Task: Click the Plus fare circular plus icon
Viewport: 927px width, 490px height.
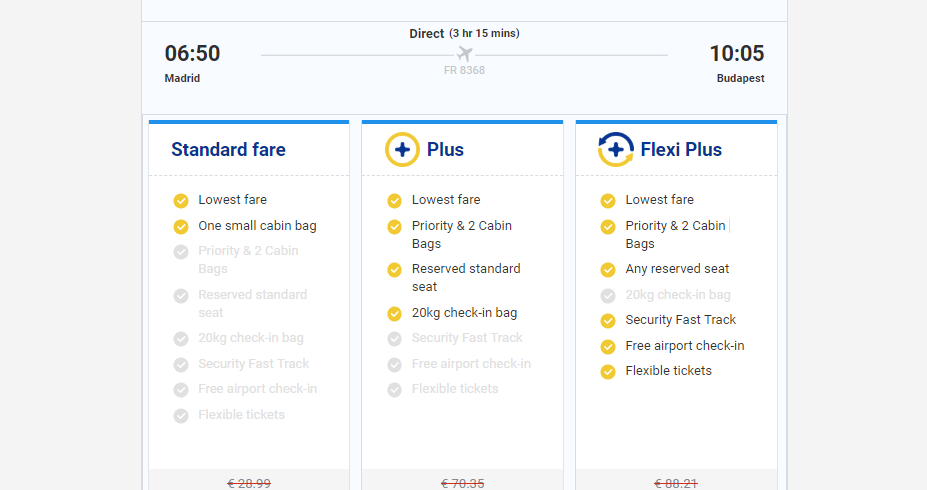Action: (403, 150)
